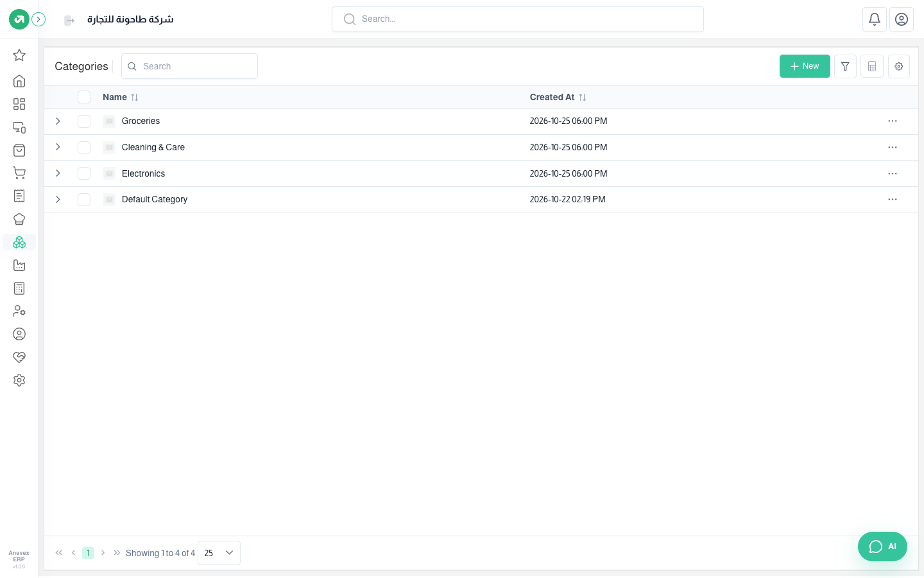Screen dimensions: 924x578
Task: Open the user profile menu in header
Action: [902, 19]
